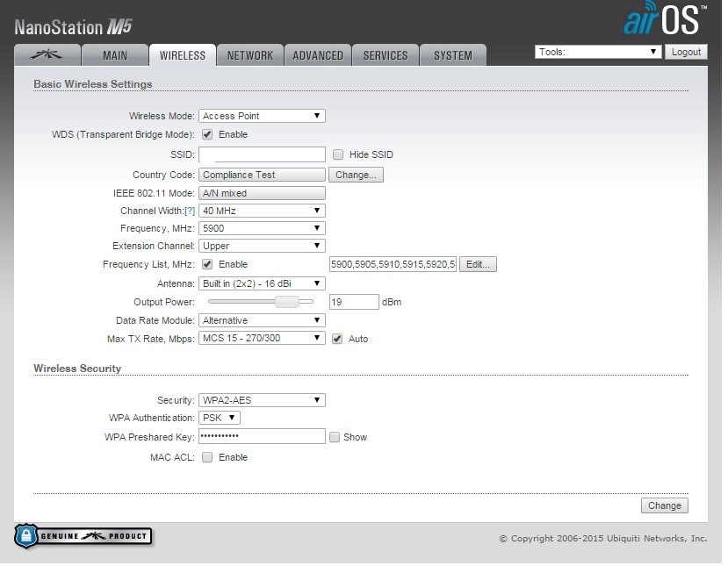Enable the MAC ACL checkbox
Image resolution: width=728 pixels, height=566 pixels.
pyautogui.click(x=208, y=457)
